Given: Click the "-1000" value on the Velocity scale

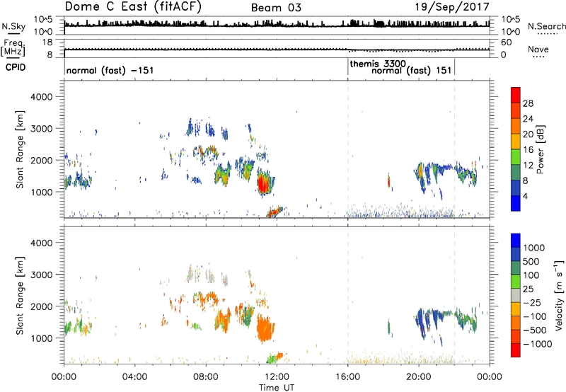Looking at the screenshot, I should (537, 344).
